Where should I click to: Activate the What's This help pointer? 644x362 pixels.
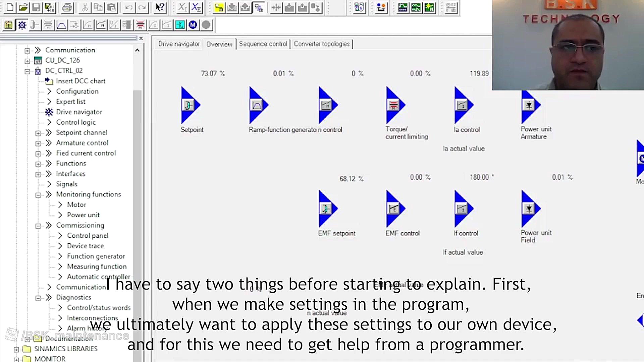[x=160, y=7]
